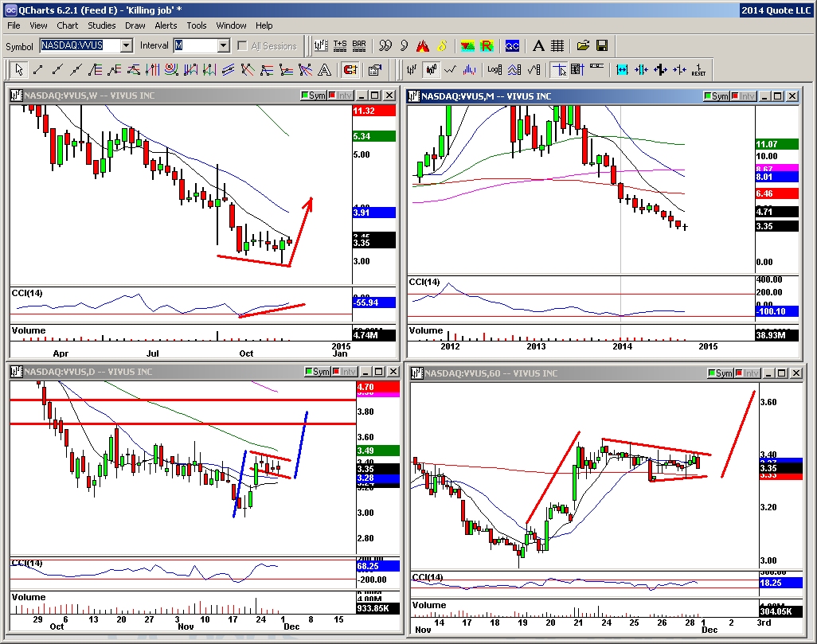This screenshot has height=644, width=817.
Task: Switch chart to line style
Action: tap(450, 69)
